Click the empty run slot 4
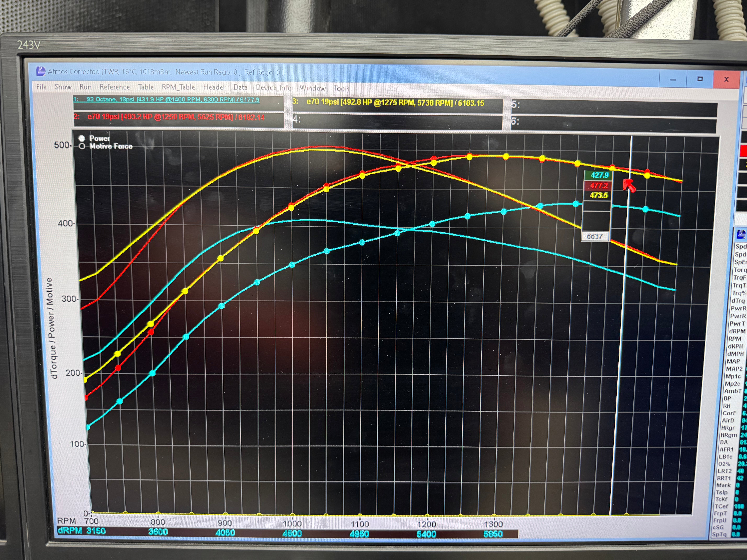The height and width of the screenshot is (560, 747). (x=397, y=122)
